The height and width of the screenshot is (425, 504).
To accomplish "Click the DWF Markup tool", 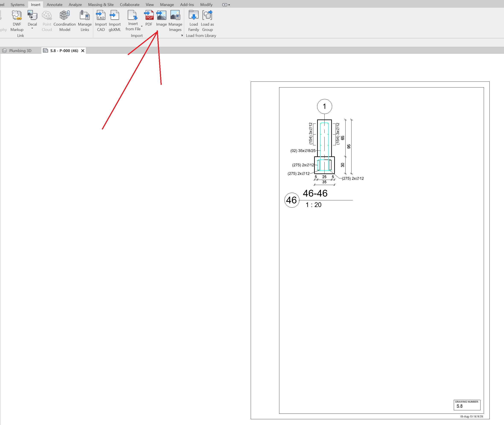I will (17, 20).
